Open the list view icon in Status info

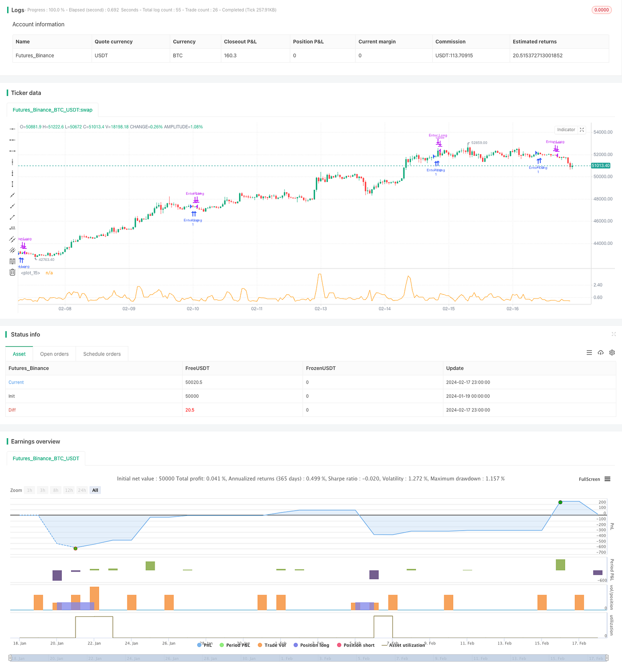[x=589, y=352]
